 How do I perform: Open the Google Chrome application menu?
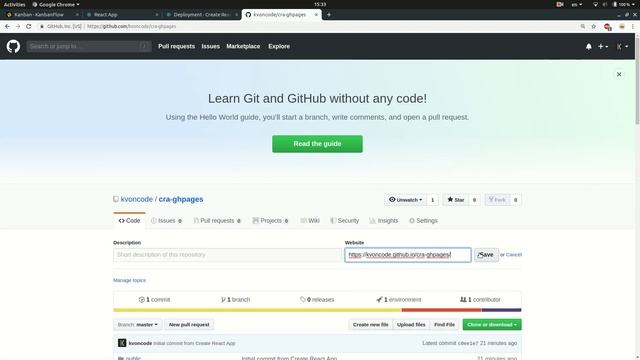(56, 4)
